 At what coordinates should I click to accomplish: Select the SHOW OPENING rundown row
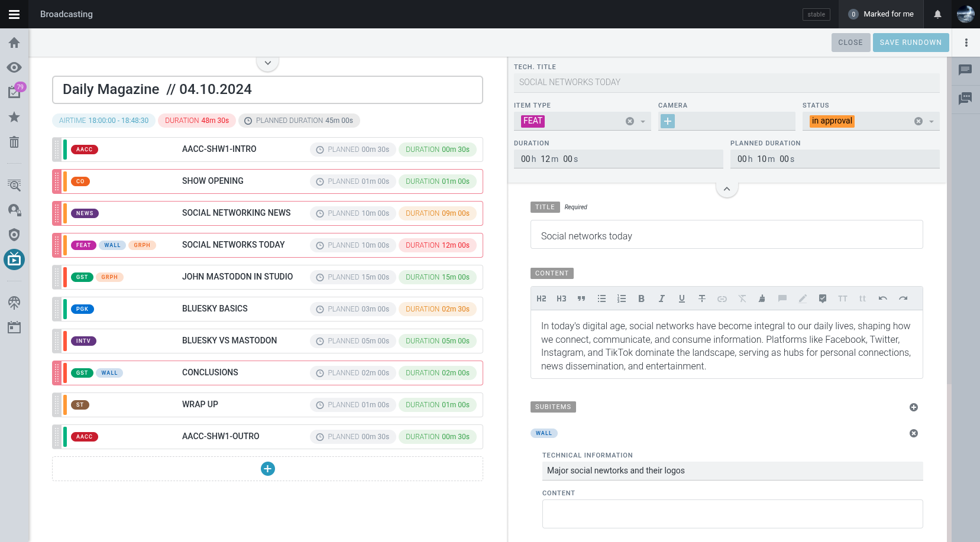click(x=267, y=181)
